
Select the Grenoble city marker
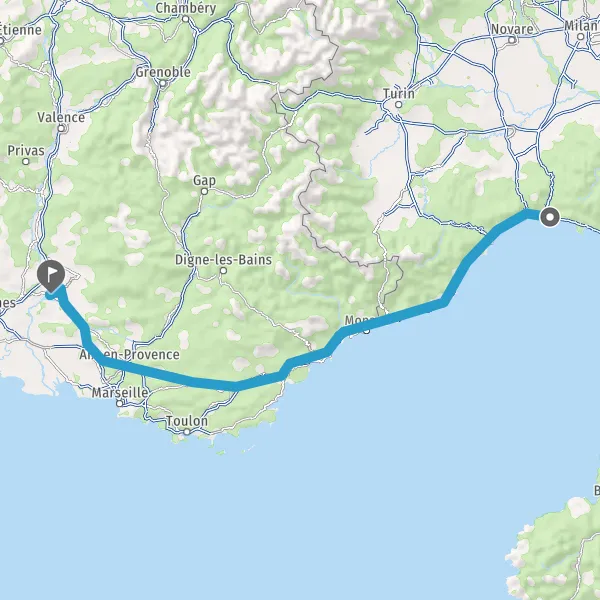[163, 83]
